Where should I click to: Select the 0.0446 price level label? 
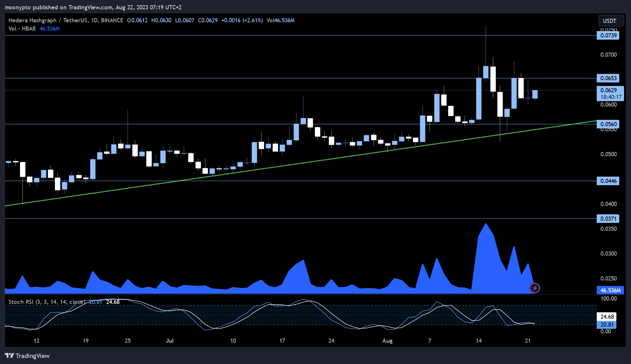click(608, 181)
